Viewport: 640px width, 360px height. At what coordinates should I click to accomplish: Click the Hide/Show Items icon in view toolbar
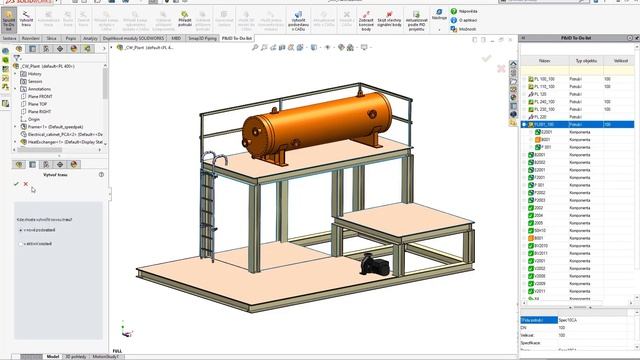(x=327, y=48)
